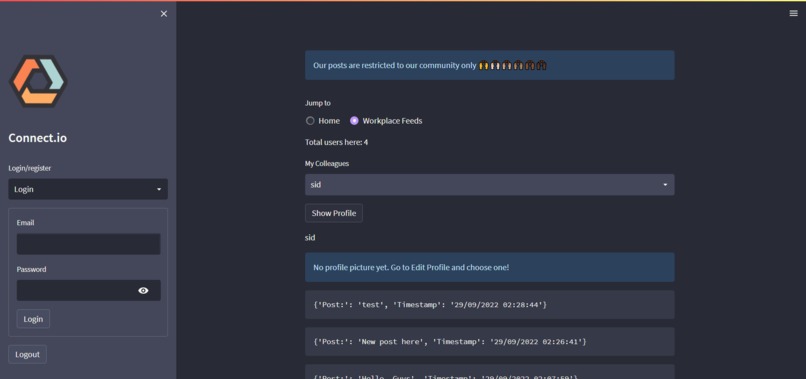Click the post with 'test' text

pos(489,304)
